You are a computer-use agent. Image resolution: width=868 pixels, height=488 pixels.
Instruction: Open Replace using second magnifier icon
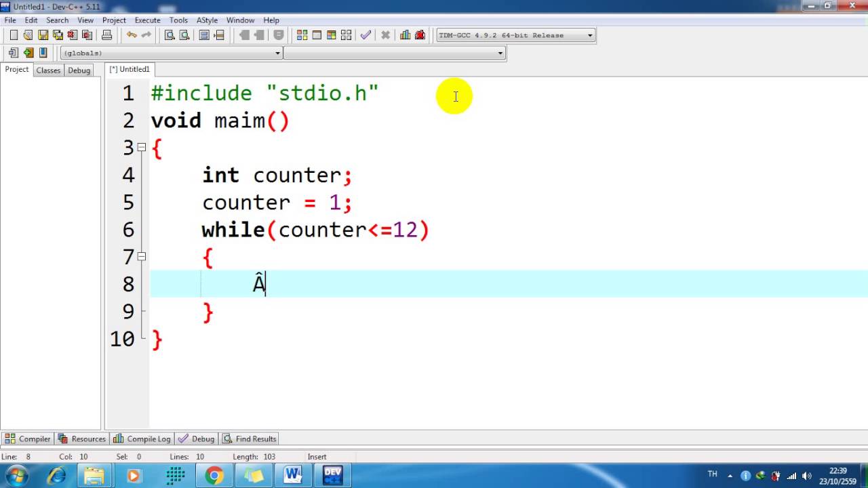pos(184,35)
